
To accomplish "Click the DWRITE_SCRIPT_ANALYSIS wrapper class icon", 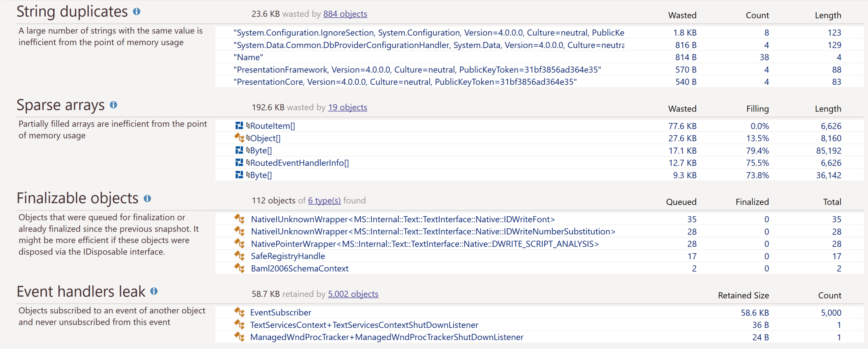I will tap(239, 244).
